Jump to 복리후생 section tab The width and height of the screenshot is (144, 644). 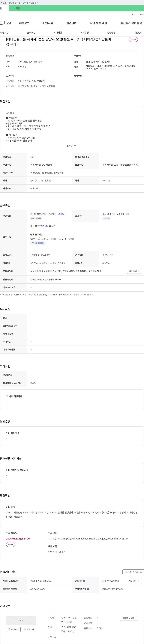click(x=84, y=33)
